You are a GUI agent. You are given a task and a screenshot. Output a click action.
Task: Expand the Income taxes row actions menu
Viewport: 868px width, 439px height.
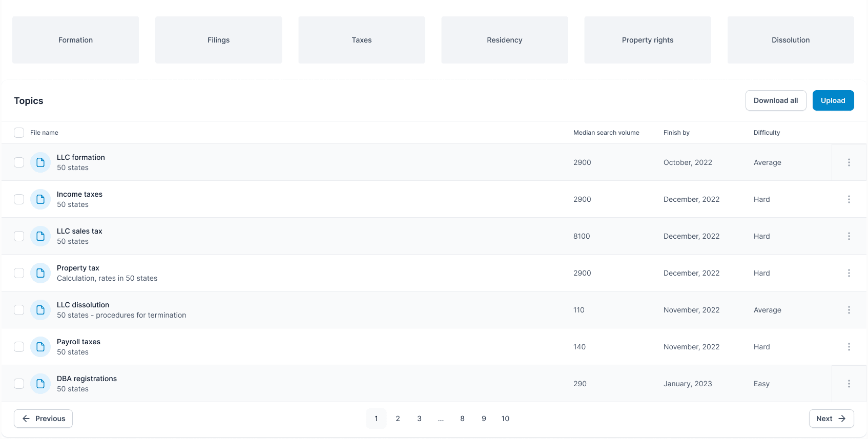(849, 199)
